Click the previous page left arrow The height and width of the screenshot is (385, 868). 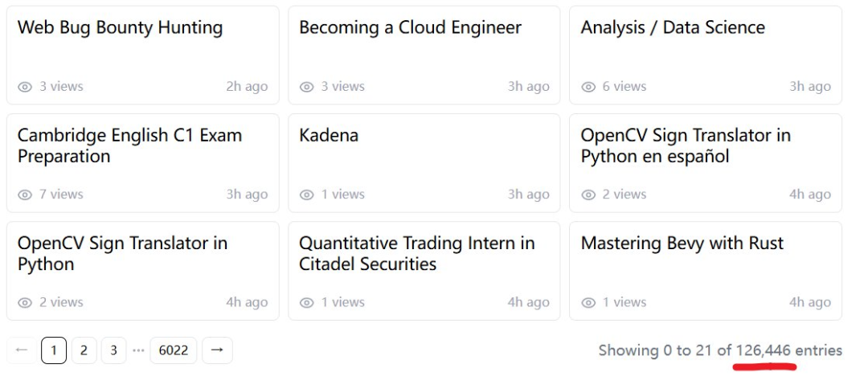coord(22,350)
